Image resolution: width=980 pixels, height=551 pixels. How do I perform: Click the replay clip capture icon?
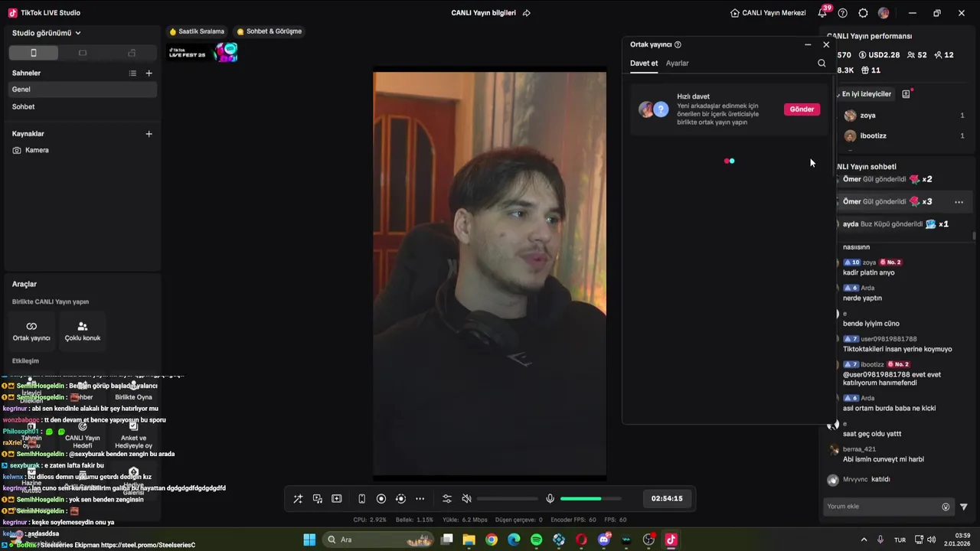(400, 499)
